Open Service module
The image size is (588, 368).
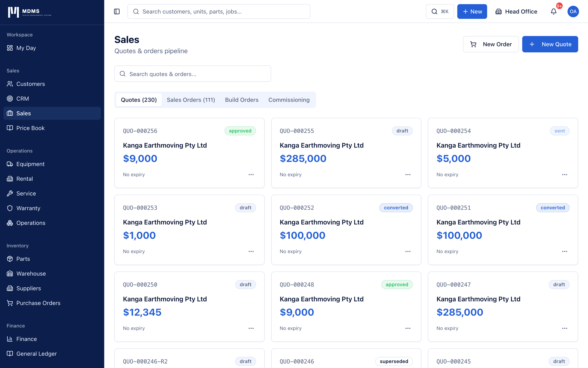point(52,193)
